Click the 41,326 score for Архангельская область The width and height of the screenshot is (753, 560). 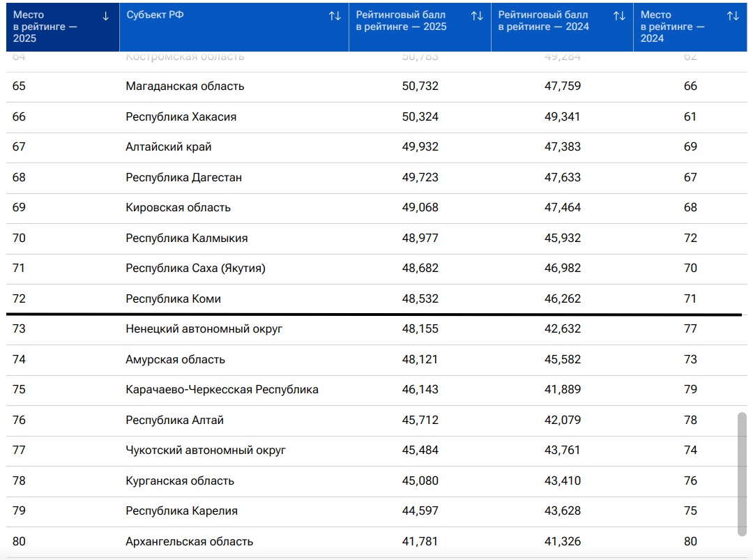562,542
